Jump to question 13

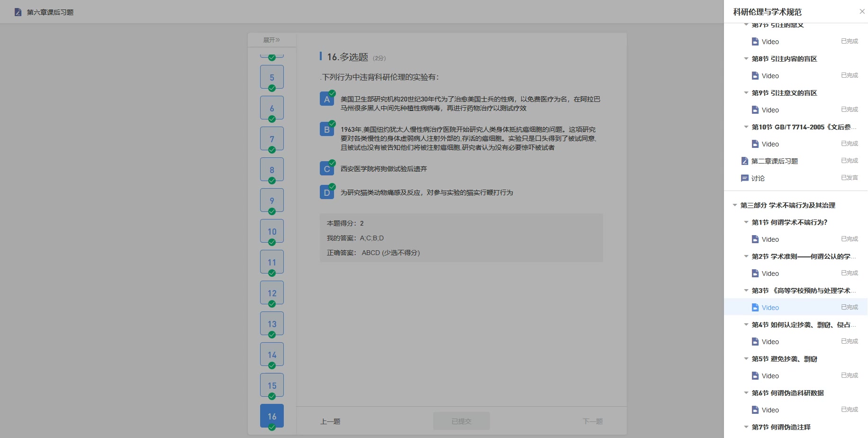click(x=272, y=324)
